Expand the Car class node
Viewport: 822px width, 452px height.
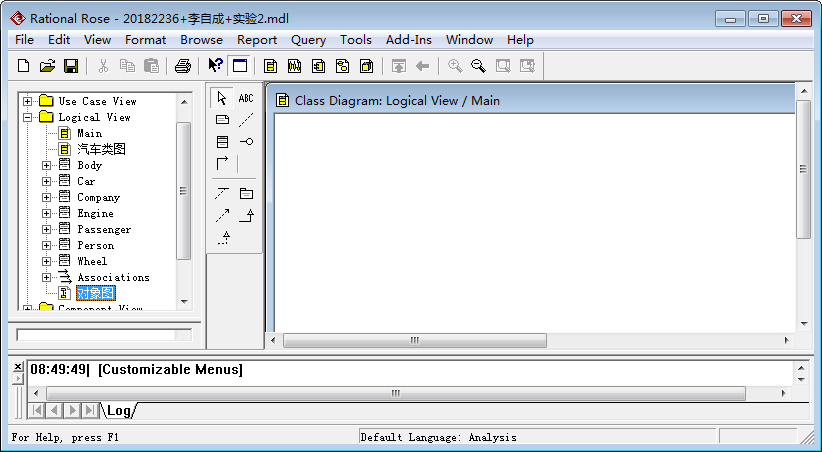click(x=47, y=181)
